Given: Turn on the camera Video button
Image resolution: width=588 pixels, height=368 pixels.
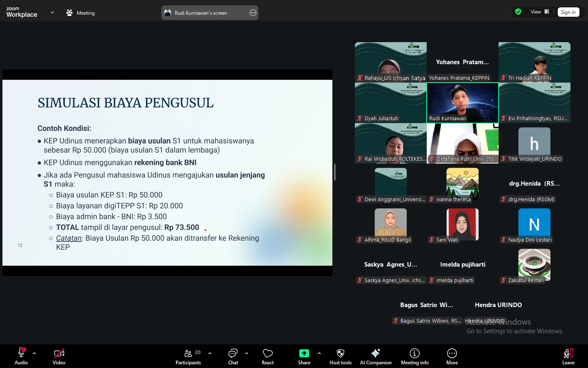Looking at the screenshot, I should (x=59, y=354).
